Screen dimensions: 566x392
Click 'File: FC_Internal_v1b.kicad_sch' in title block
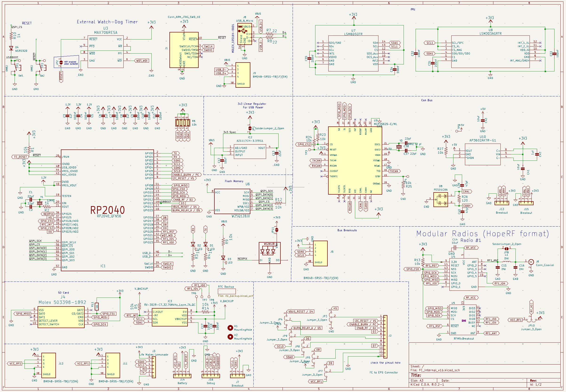pyautogui.click(x=435, y=370)
